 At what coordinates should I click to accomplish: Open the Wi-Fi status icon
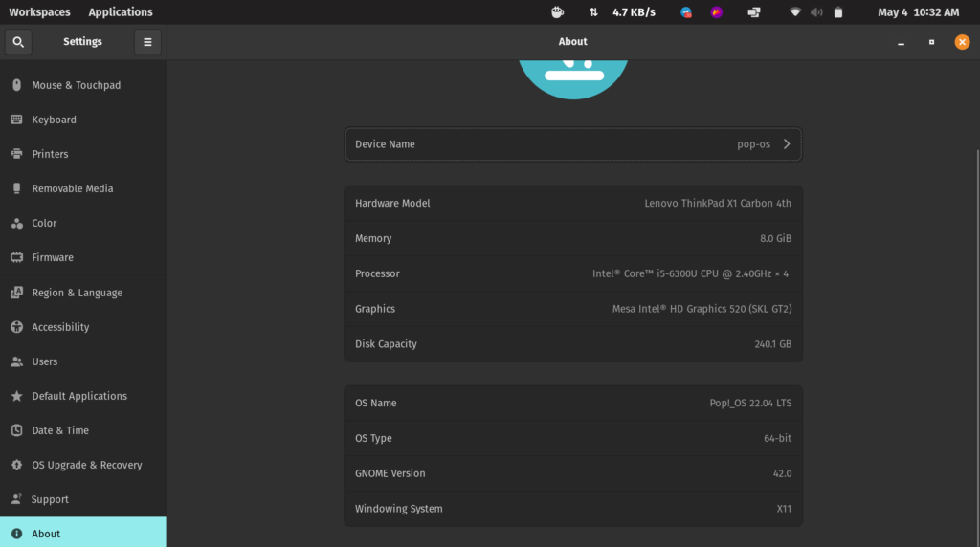coord(795,11)
